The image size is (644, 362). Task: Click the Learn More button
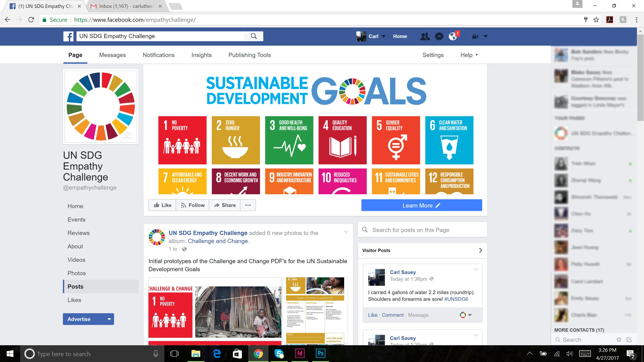click(x=421, y=205)
